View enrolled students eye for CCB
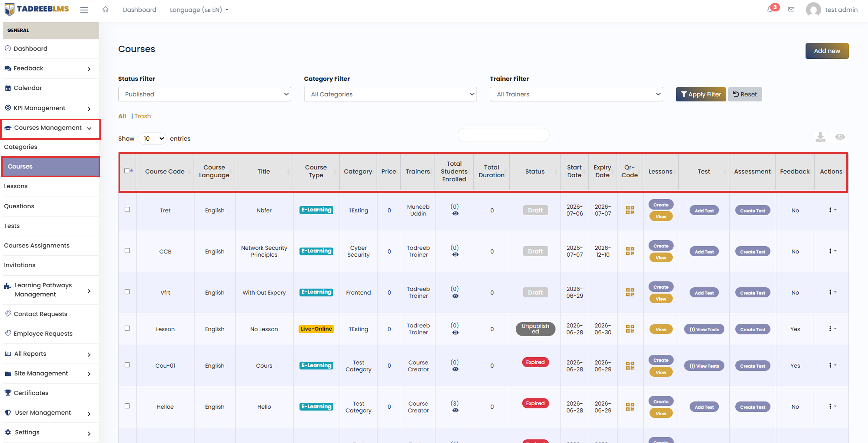 (455, 255)
